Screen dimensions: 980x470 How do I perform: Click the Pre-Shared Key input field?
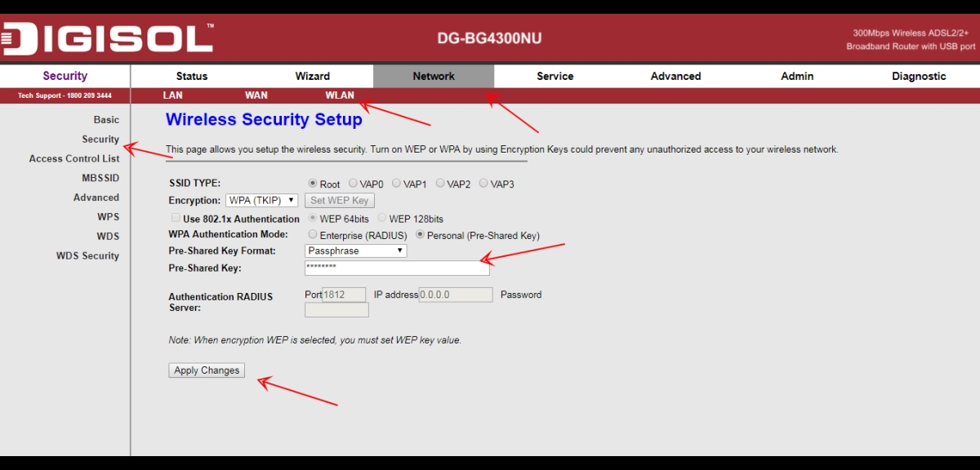click(397, 268)
